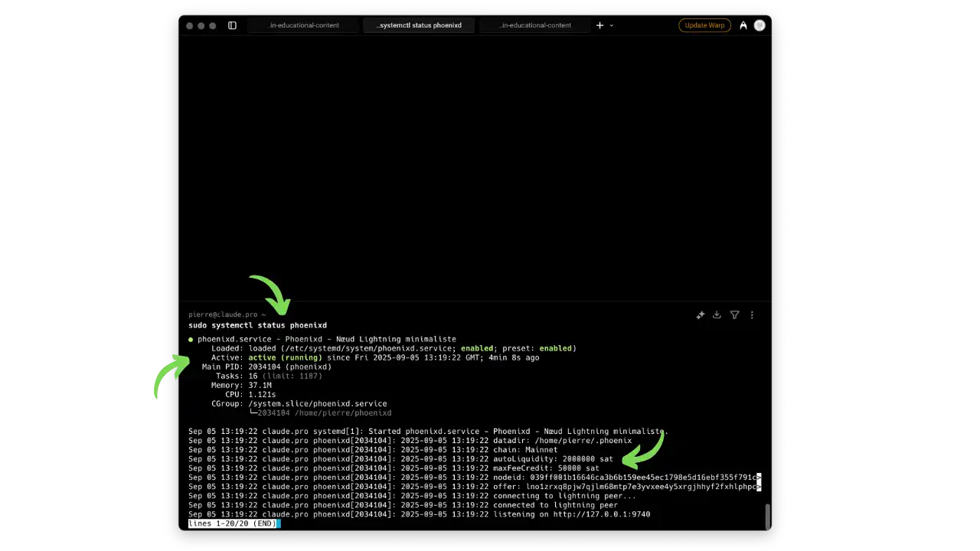Open a new tab with the plus icon
980x551 pixels.
[599, 25]
